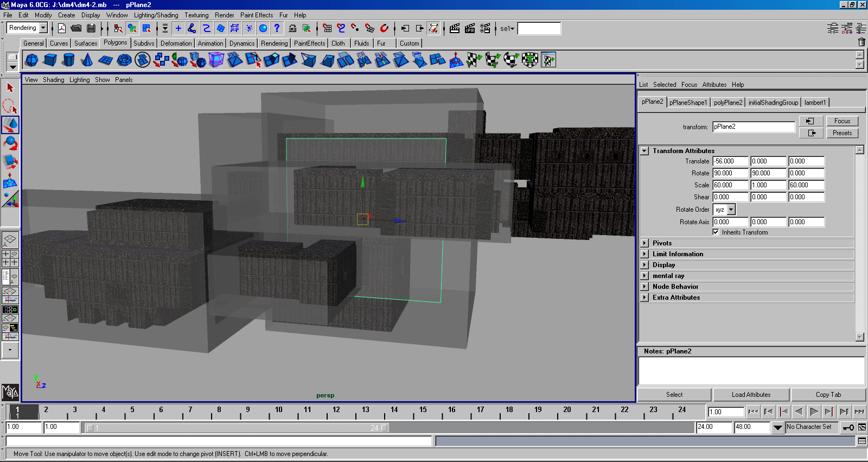Image resolution: width=868 pixels, height=462 pixels.
Task: Click the Load Attributes button
Action: click(751, 395)
